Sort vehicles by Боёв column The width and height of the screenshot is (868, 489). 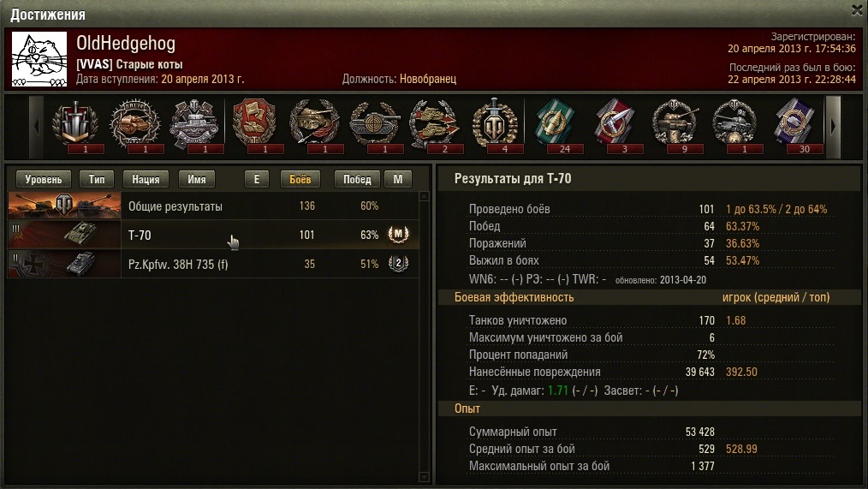300,180
